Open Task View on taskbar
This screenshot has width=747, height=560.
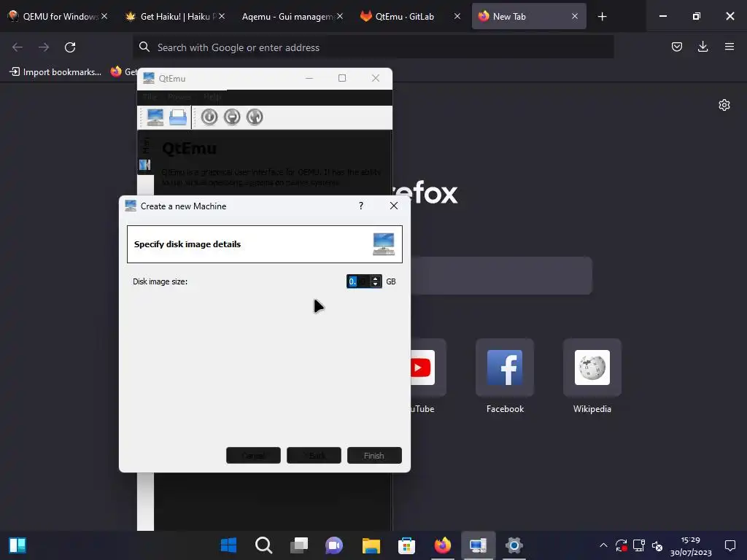click(x=298, y=545)
